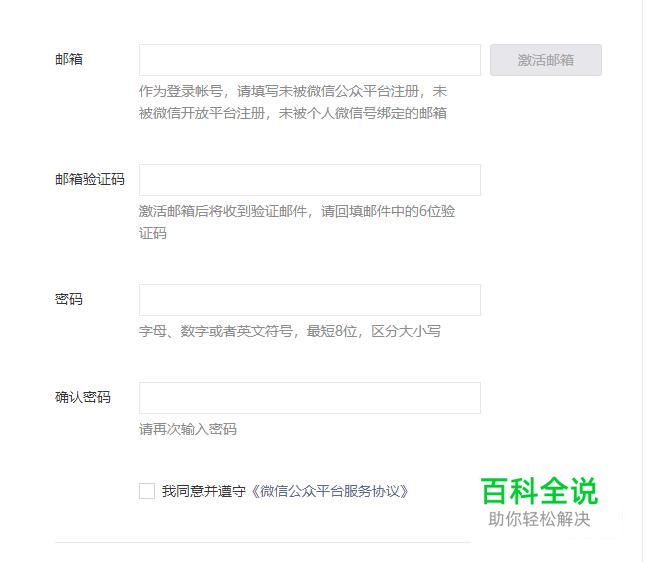Viewport: 647px width, 562px height.
Task: Click the 邮箱 field label
Action: tap(69, 59)
